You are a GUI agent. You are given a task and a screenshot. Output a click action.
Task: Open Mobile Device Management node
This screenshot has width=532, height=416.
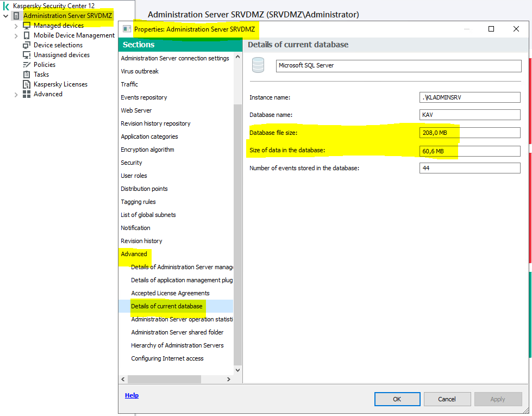click(x=74, y=35)
